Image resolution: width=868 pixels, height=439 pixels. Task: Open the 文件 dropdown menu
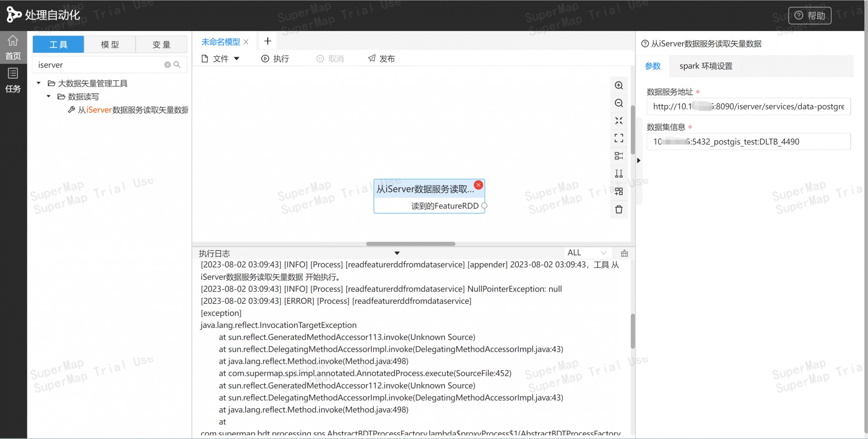(x=221, y=58)
